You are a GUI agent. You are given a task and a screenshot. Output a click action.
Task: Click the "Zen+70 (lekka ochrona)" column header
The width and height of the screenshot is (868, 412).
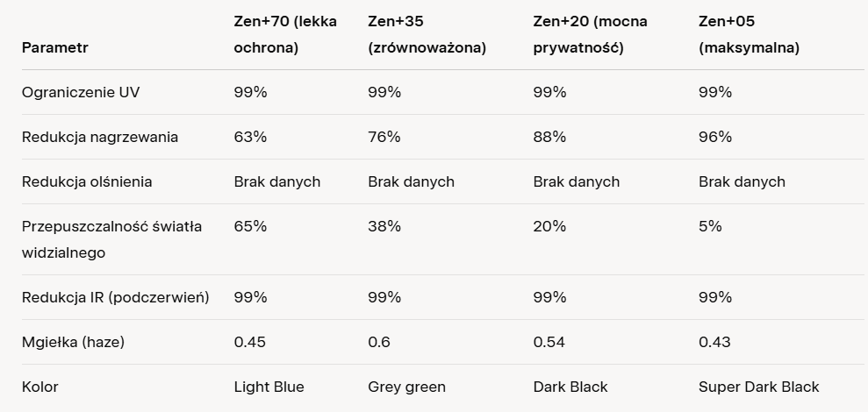pyautogui.click(x=285, y=34)
